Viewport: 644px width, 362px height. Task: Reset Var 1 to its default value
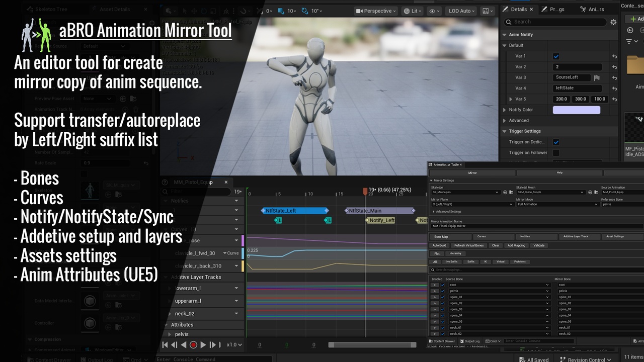pyautogui.click(x=614, y=56)
